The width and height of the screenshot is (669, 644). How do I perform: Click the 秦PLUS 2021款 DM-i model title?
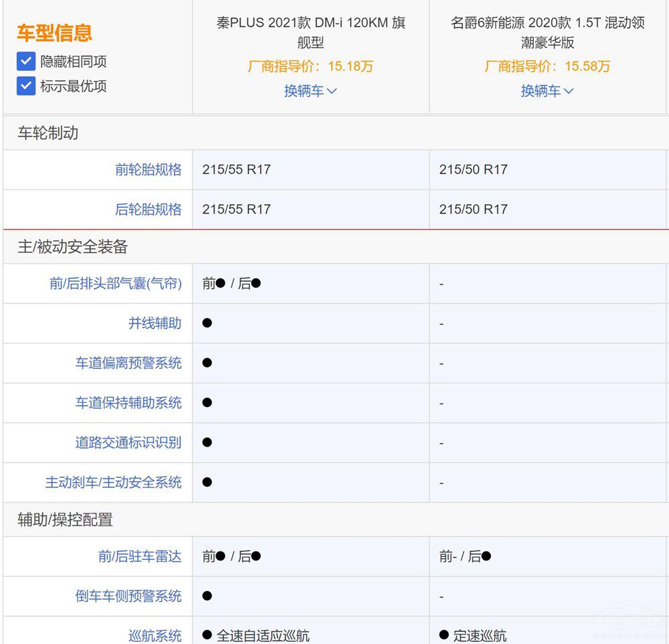tap(310, 32)
